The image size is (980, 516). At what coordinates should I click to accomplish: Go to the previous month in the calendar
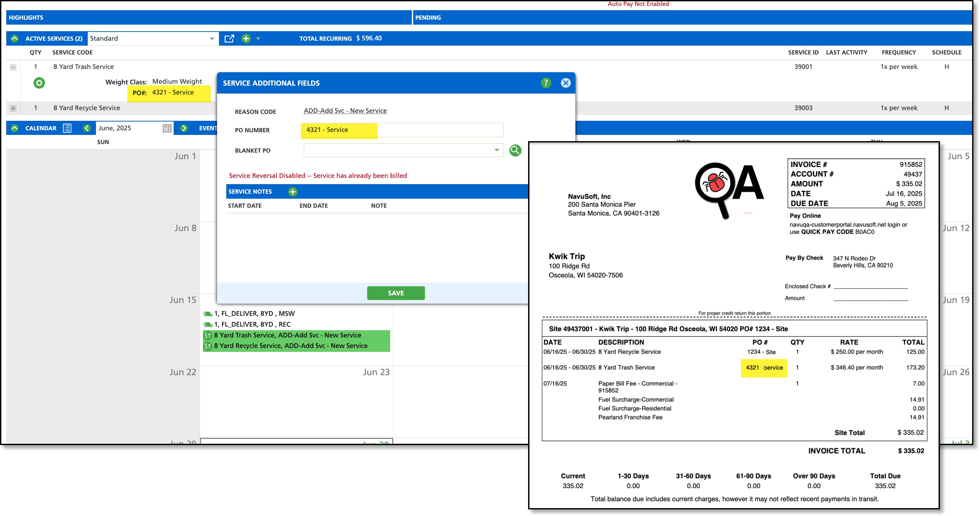(x=87, y=128)
